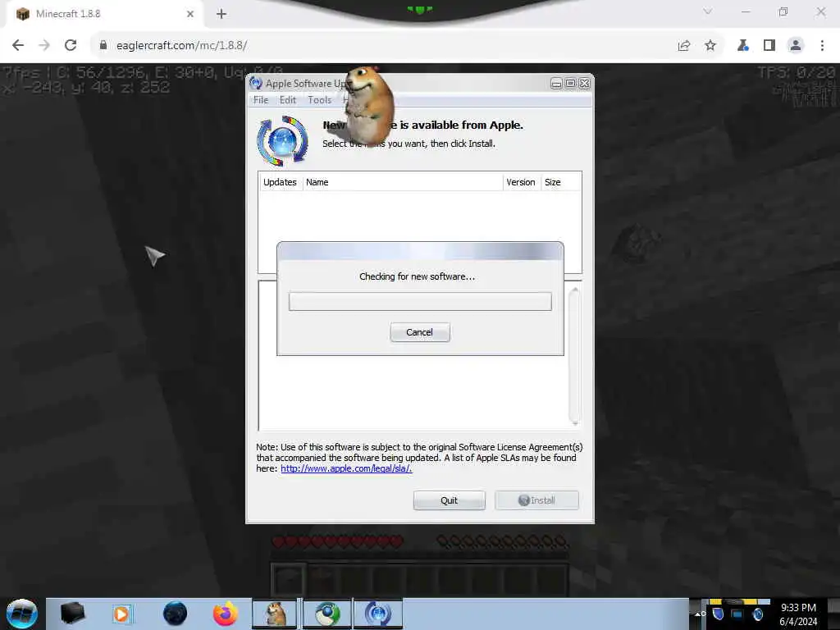840x630 pixels.
Task: Sort by the Name column header
Action: 402,182
